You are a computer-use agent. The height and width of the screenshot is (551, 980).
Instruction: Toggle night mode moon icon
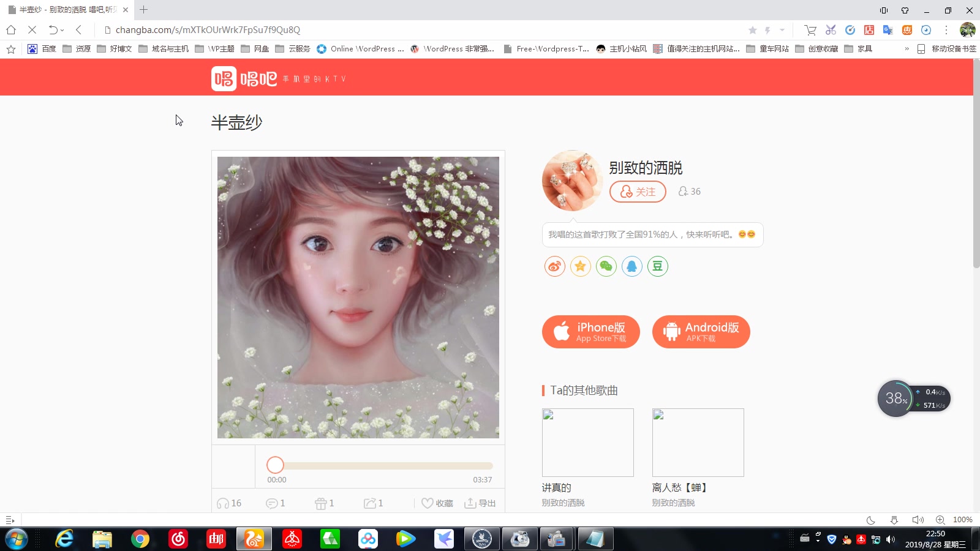[x=870, y=520]
